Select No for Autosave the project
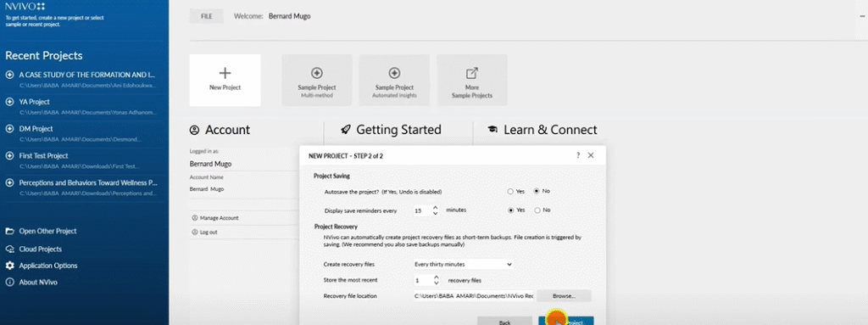The image size is (868, 325). 537,191
